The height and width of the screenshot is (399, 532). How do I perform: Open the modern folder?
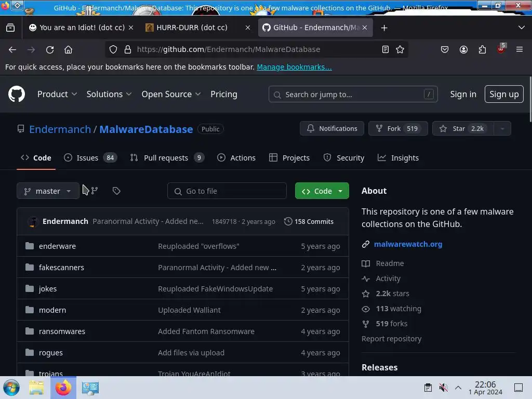tap(52, 310)
